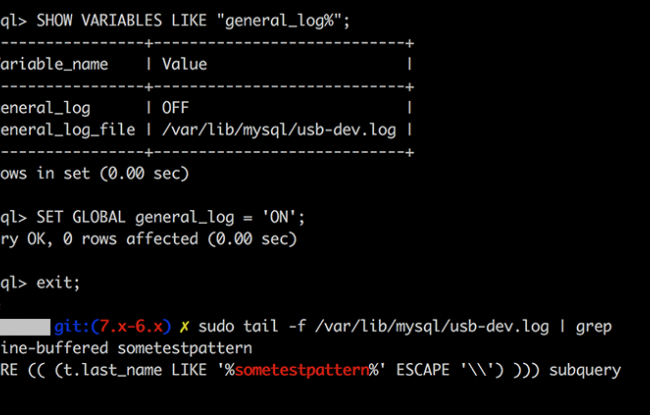Click the OFF value of general_log
The width and height of the screenshot is (650, 415).
pyautogui.click(x=175, y=108)
